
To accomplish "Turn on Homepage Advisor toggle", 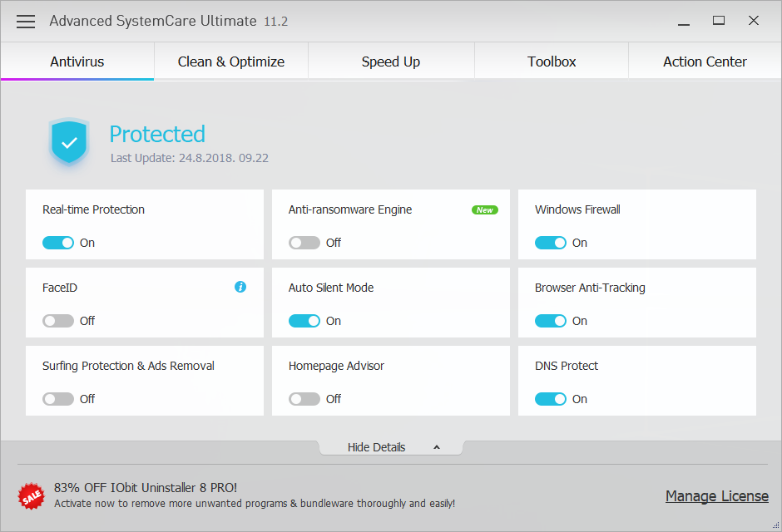I will point(304,399).
